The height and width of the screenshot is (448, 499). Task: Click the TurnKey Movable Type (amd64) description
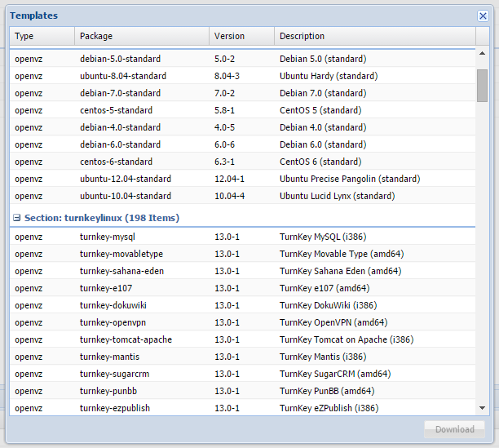[x=342, y=254]
